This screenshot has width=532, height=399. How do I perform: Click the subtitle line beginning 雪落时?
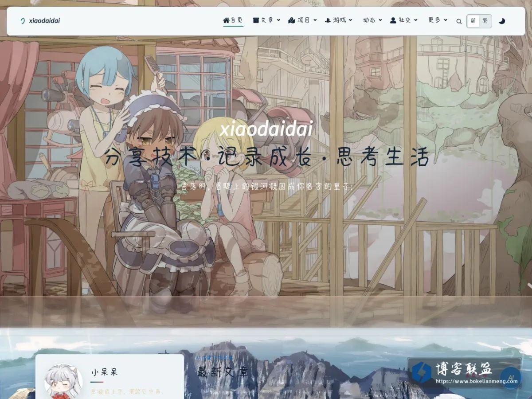click(267, 187)
